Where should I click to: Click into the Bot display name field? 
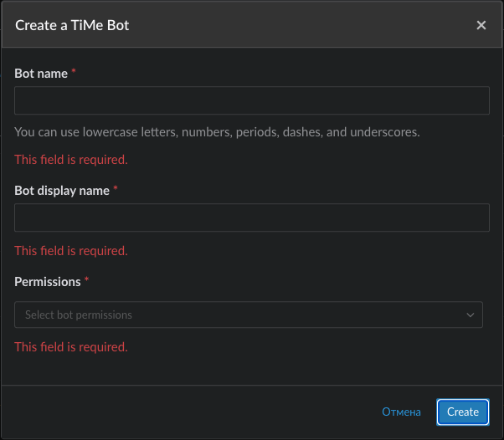pos(252,217)
